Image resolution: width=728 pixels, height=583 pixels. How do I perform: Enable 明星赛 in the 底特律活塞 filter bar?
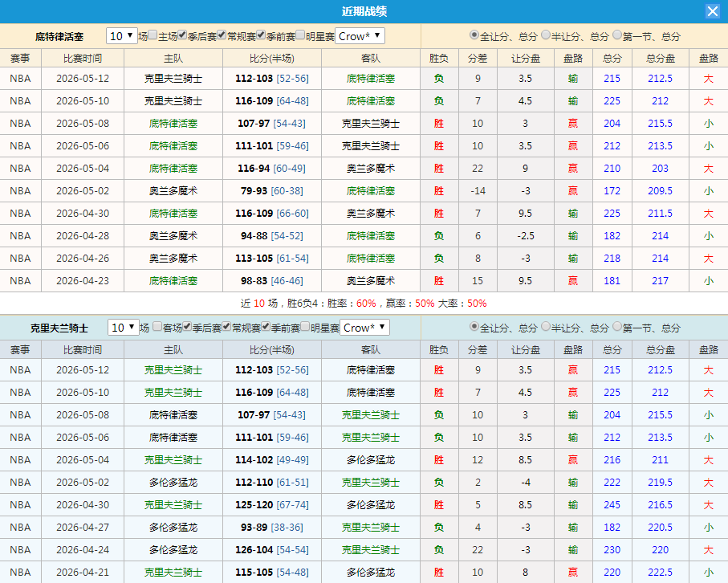point(300,35)
